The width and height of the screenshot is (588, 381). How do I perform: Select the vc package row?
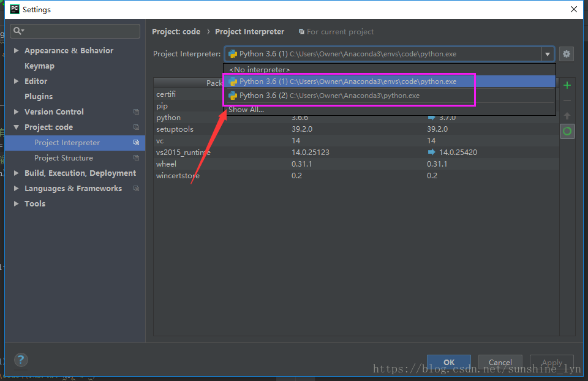coord(356,141)
